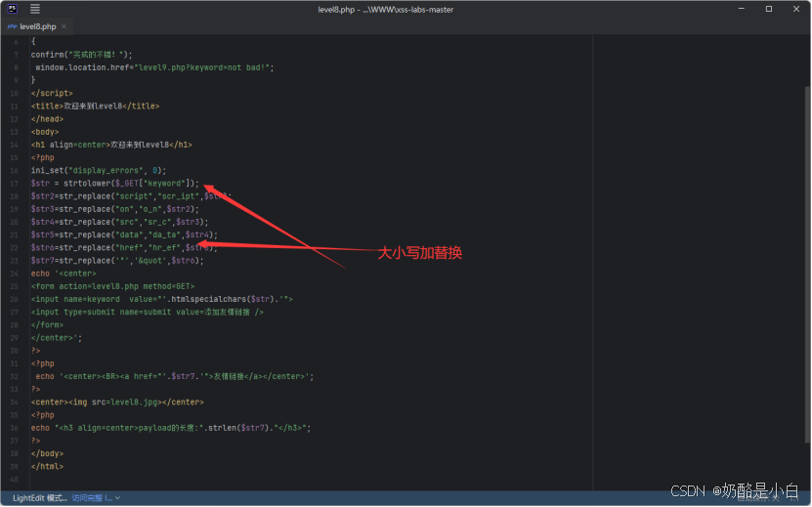Viewport: 812px width, 507px height.
Task: Click the <h1 align=center> line
Action: 111,145
